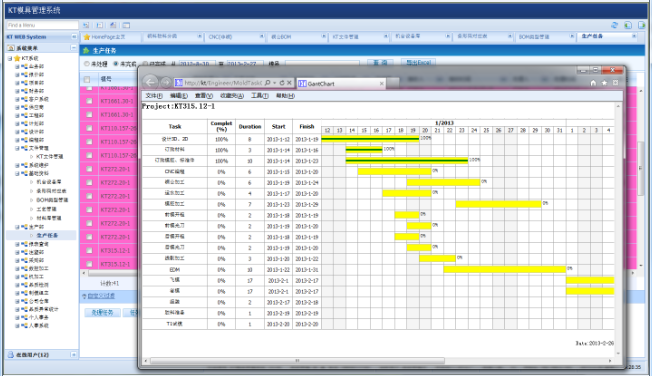This screenshot has width=652, height=376.
Task: Click first toolbar icon beside Find a Menu
Action: pyautogui.click(x=86, y=25)
